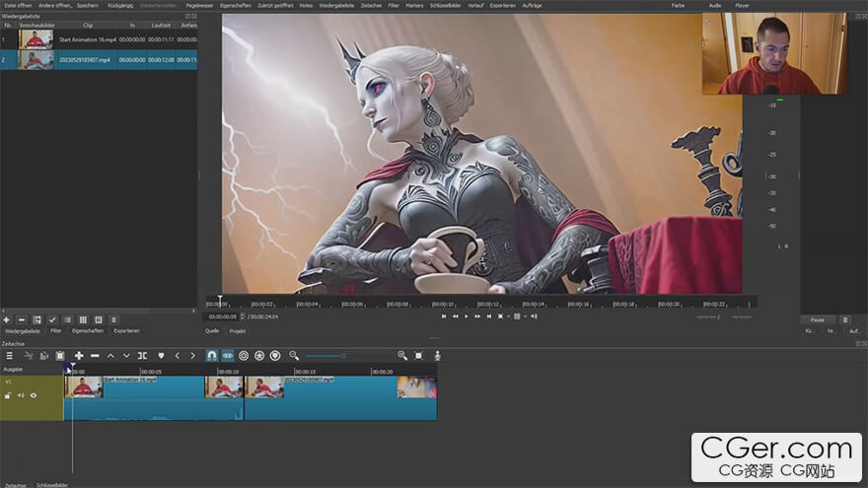Screen dimensions: 868x488
Task: Add a marker on the timeline
Action: pyautogui.click(x=161, y=355)
